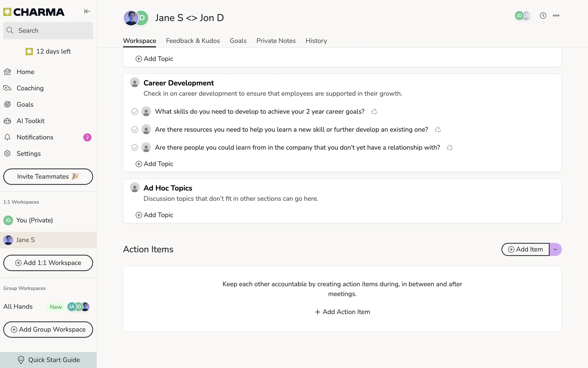The image size is (588, 368).
Task: Open the AI Toolkit robot icon
Action: click(x=8, y=121)
